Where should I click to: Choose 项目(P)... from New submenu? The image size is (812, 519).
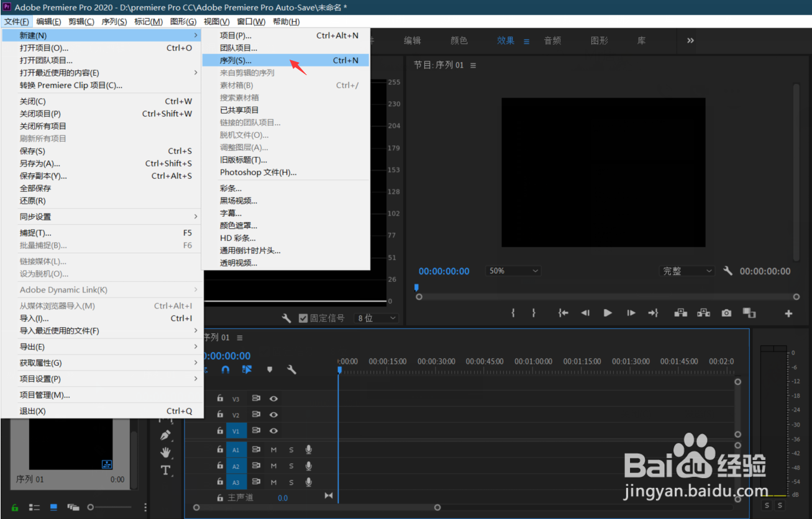pyautogui.click(x=286, y=35)
